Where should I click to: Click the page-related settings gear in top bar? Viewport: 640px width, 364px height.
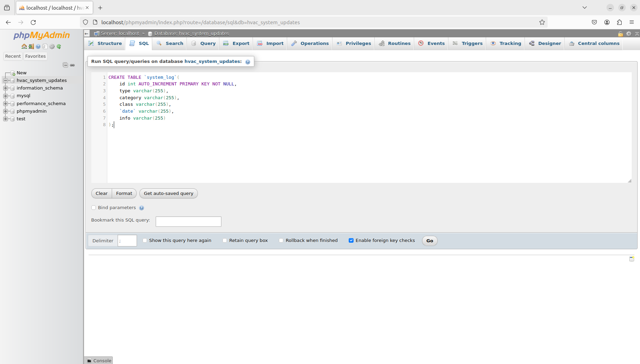click(x=629, y=34)
